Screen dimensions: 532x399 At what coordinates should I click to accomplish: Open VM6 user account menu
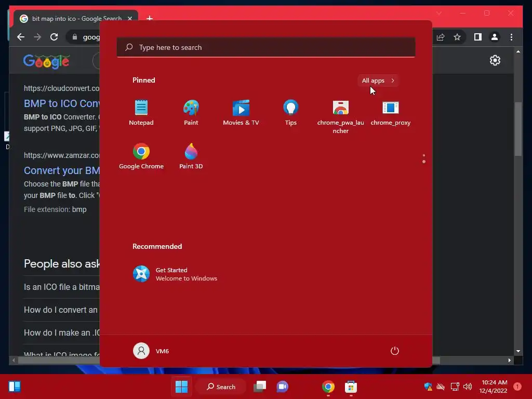pos(151,351)
